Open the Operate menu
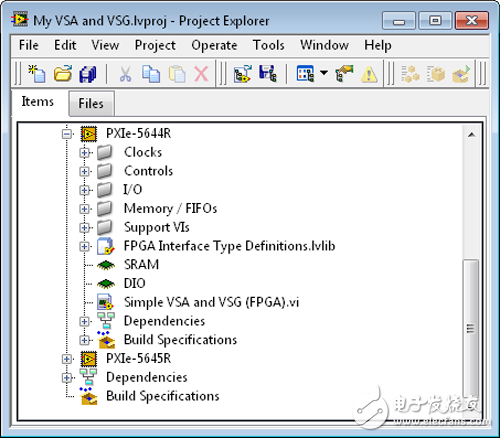 (x=214, y=45)
